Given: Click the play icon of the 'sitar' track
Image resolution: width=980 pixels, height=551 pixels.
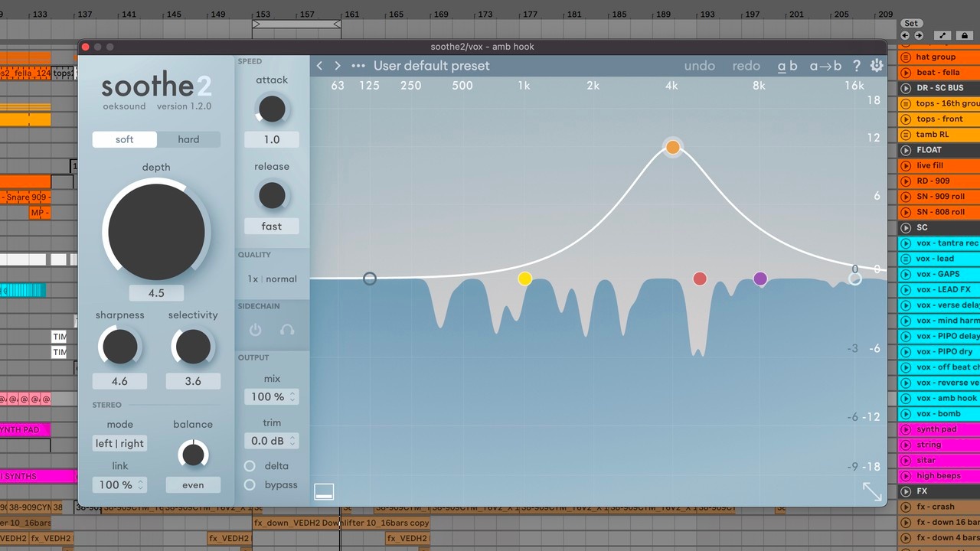Looking at the screenshot, I should click(x=906, y=460).
